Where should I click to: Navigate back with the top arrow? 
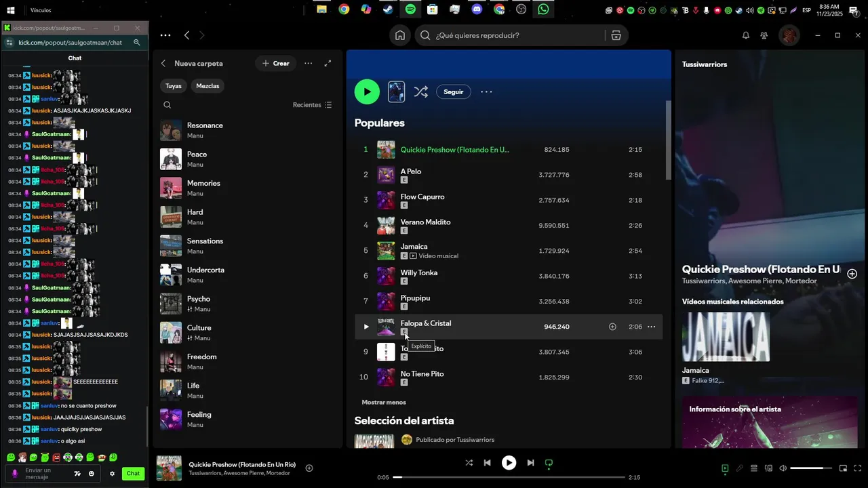pos(187,35)
